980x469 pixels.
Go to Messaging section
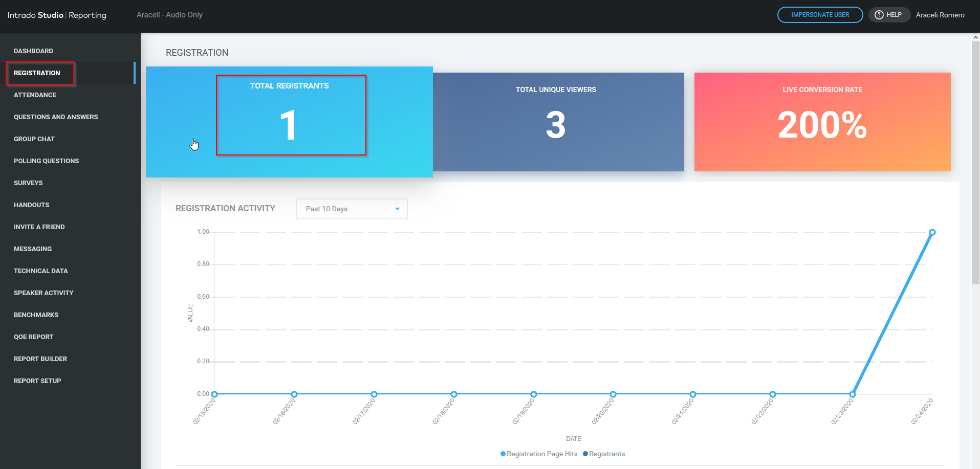click(x=33, y=249)
